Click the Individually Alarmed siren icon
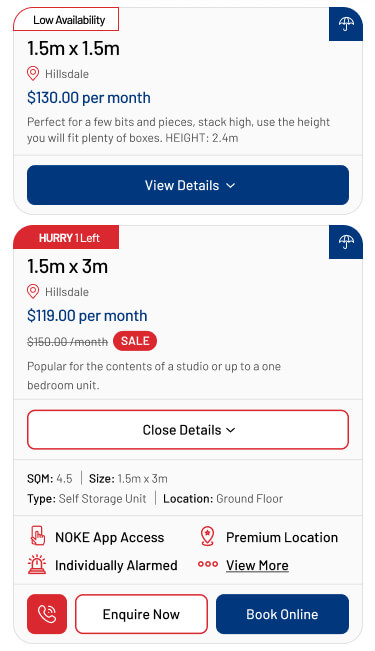This screenshot has height=651, width=375. point(37,565)
